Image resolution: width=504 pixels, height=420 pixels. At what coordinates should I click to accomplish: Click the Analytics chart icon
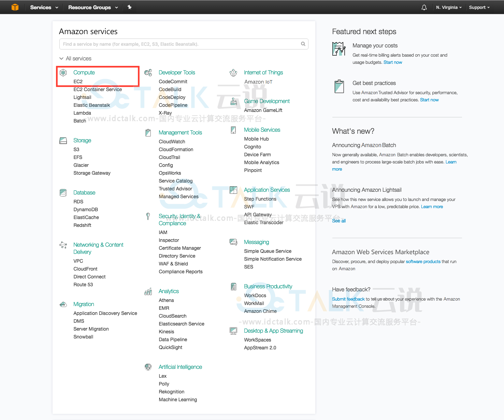(148, 291)
